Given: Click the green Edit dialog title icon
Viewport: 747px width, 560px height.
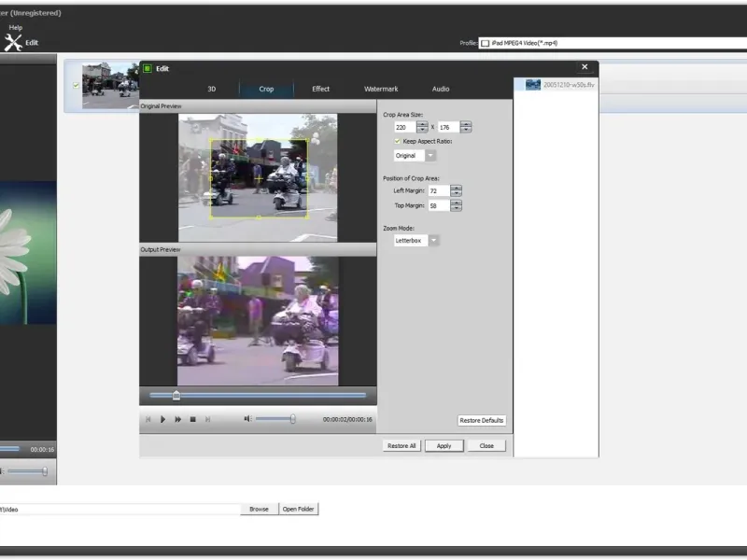Looking at the screenshot, I should (x=148, y=68).
